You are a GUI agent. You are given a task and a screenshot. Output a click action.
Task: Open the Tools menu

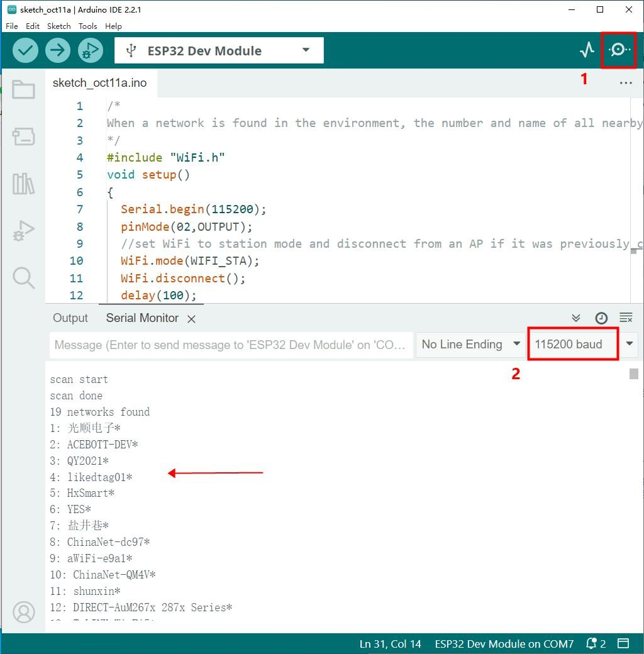(x=87, y=26)
